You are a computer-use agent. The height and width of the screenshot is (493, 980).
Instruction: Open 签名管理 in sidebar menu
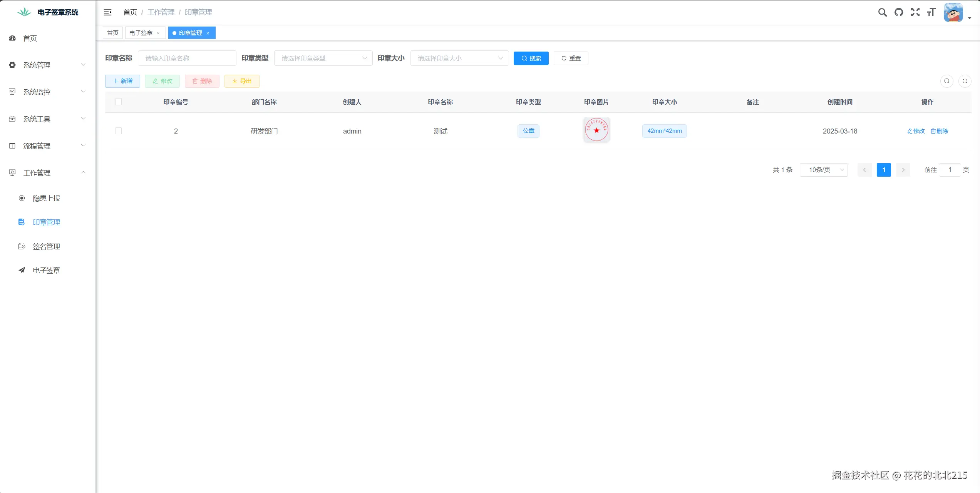(46, 246)
